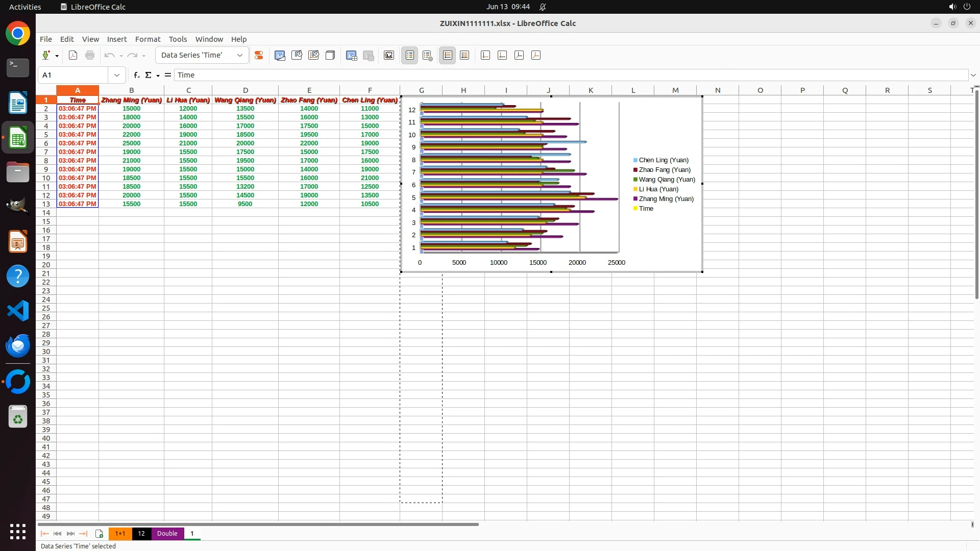The image size is (980, 551).
Task: Open the Name Box dropdown arrow
Action: [x=117, y=75]
